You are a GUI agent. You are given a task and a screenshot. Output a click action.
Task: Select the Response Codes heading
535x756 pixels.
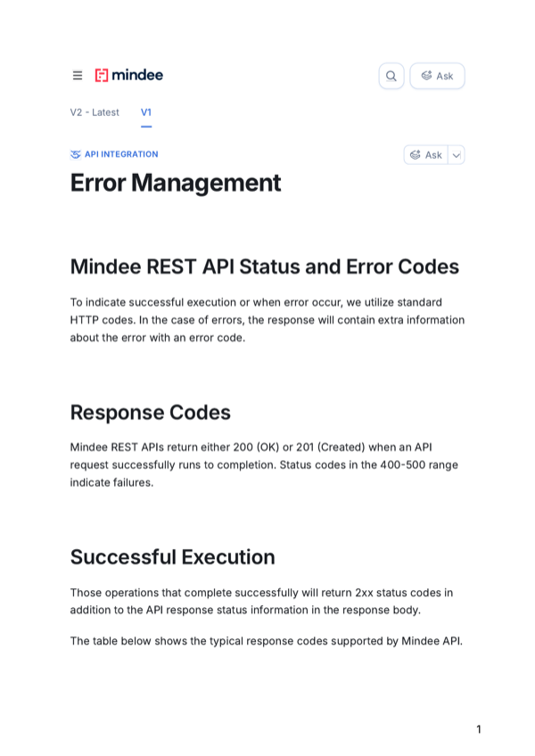coord(150,413)
